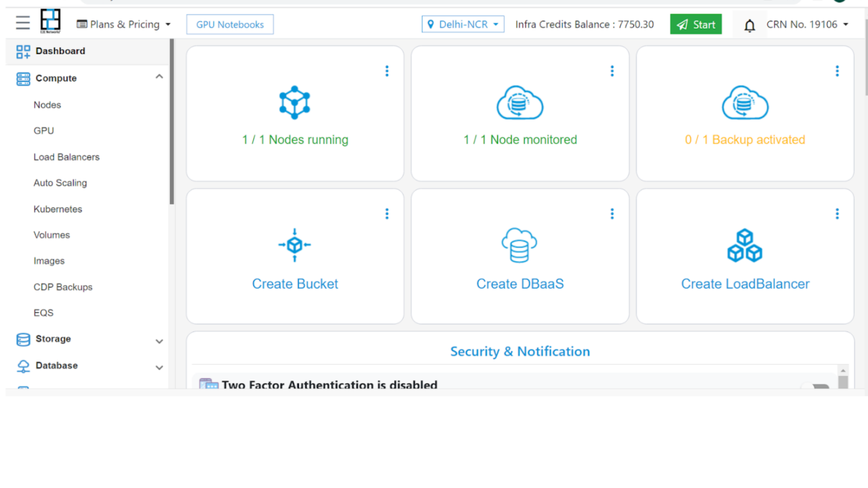This screenshot has width=868, height=488.
Task: Collapse the Compute section chevron
Action: (159, 77)
